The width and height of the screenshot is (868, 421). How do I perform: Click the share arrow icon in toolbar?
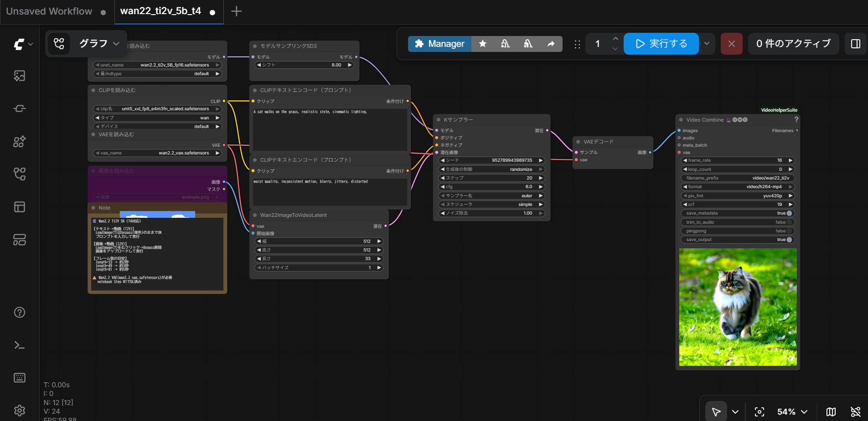click(551, 44)
